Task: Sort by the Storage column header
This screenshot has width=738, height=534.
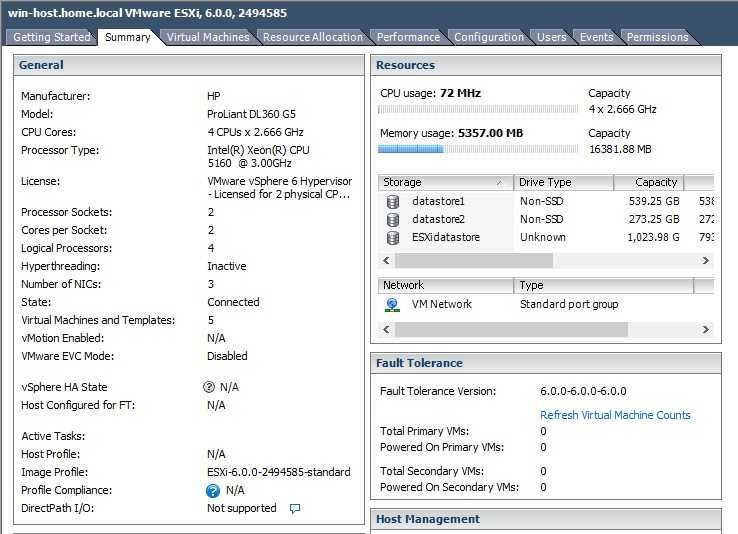Action: coord(445,183)
